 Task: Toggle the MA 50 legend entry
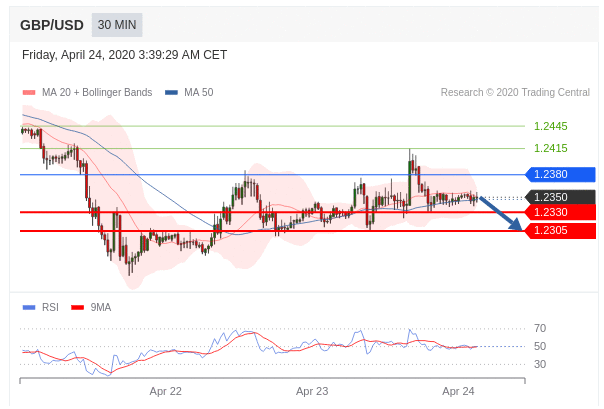189,92
